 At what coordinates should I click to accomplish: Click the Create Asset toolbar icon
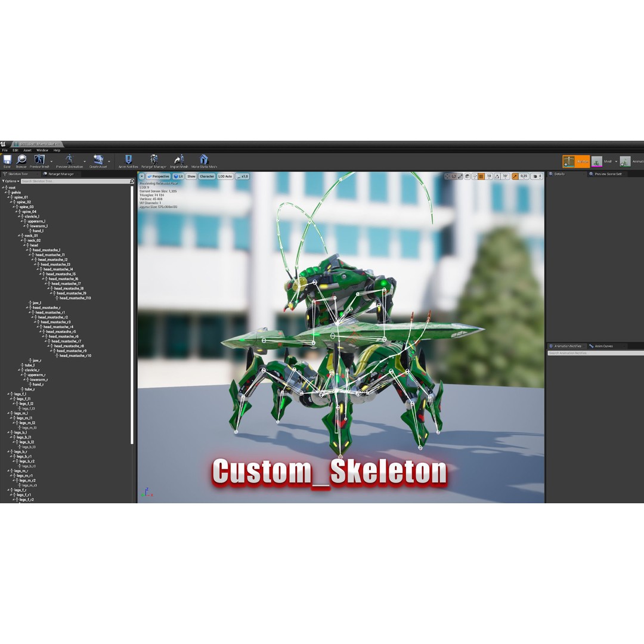click(98, 159)
